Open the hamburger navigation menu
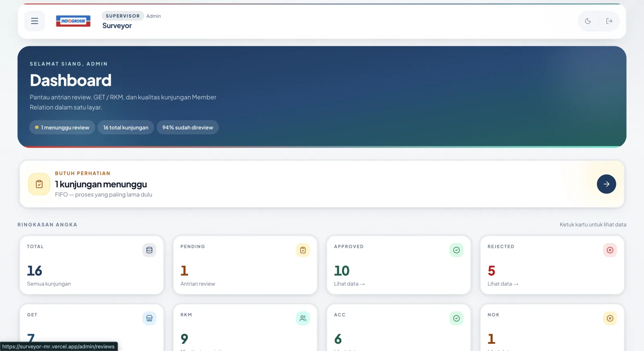The height and width of the screenshot is (351, 644). coord(35,21)
